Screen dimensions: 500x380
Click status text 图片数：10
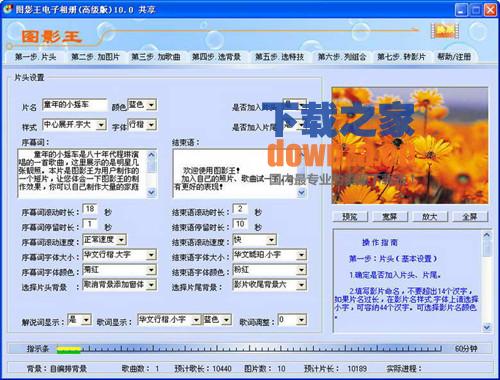pyautogui.click(x=265, y=368)
